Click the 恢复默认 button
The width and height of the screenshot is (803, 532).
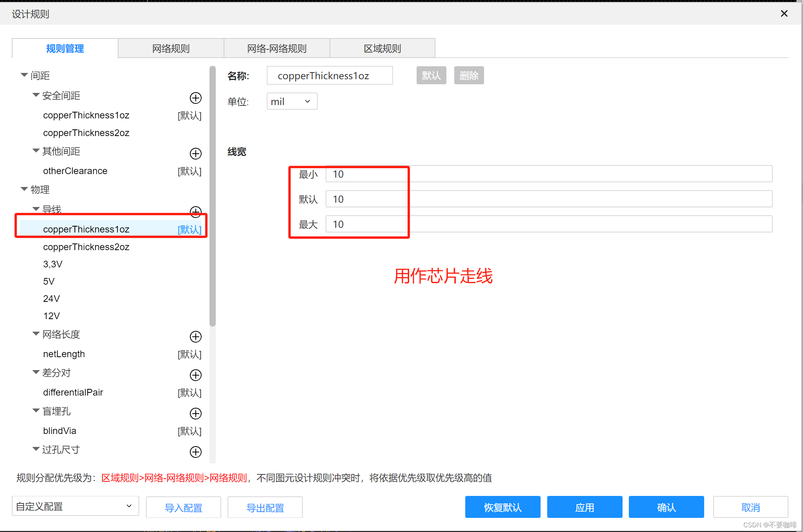(x=503, y=507)
